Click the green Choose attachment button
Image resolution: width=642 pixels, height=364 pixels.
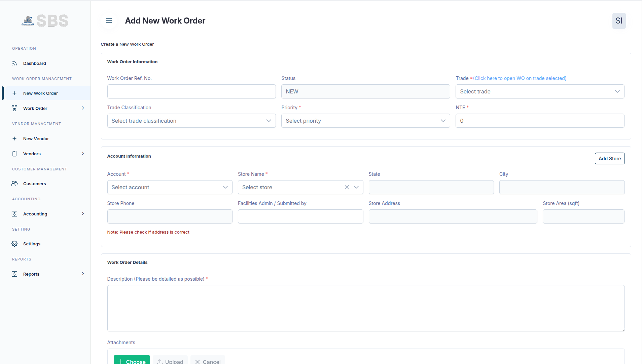(x=132, y=360)
